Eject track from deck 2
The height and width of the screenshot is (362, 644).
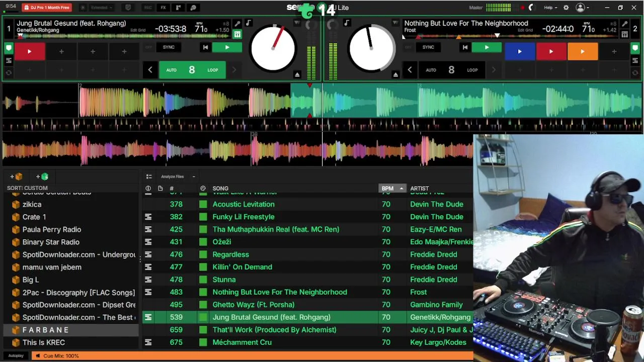395,74
